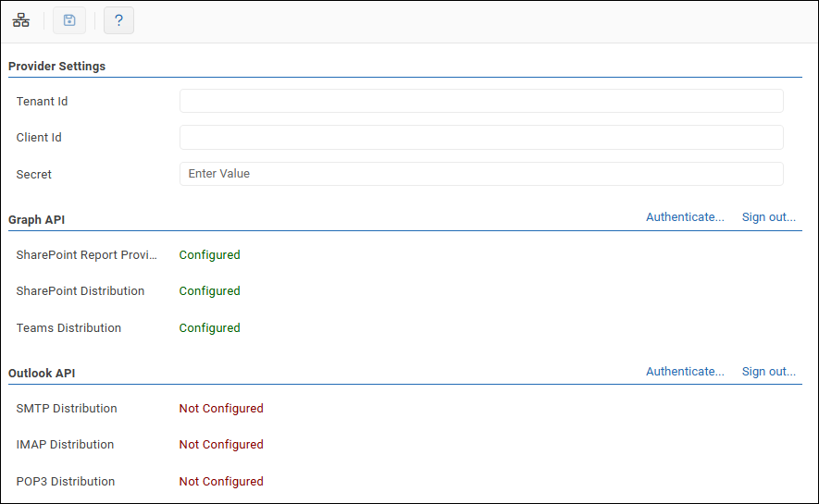Open help via the question mark icon
Screen dimensions: 819x504
click(x=118, y=20)
